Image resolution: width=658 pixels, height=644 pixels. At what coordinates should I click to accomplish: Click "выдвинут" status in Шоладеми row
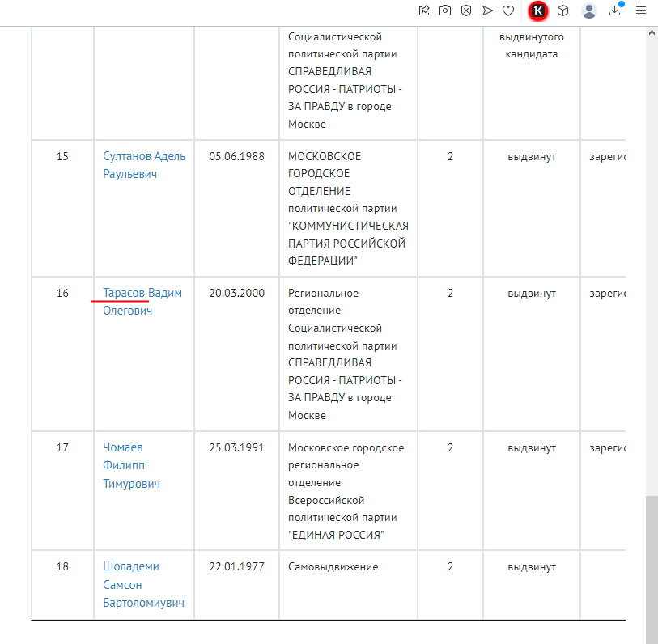[x=532, y=567]
